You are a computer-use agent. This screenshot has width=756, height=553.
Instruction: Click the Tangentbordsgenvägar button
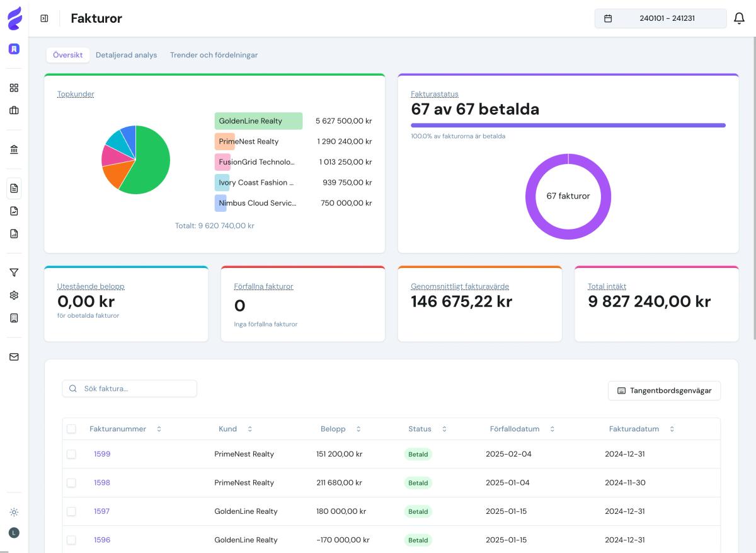tap(664, 390)
